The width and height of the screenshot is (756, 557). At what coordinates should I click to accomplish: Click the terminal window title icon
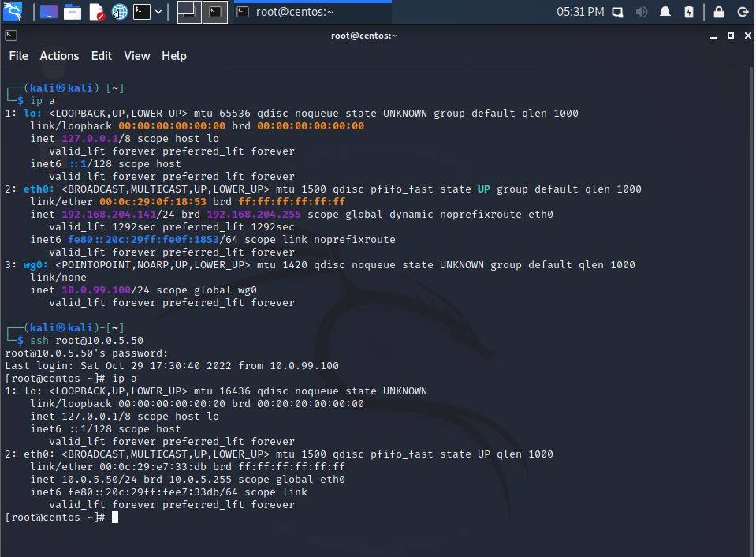coord(10,36)
